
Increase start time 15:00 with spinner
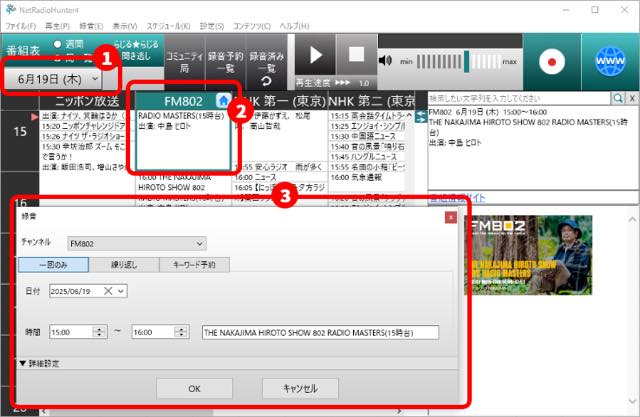coord(99,329)
